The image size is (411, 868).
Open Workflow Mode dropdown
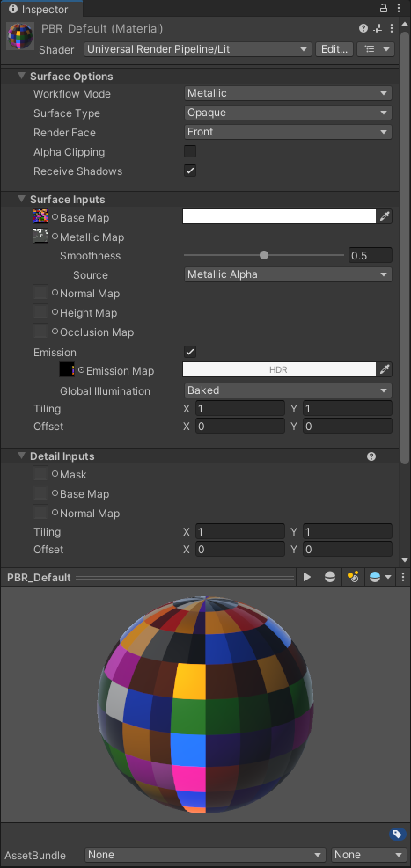288,93
